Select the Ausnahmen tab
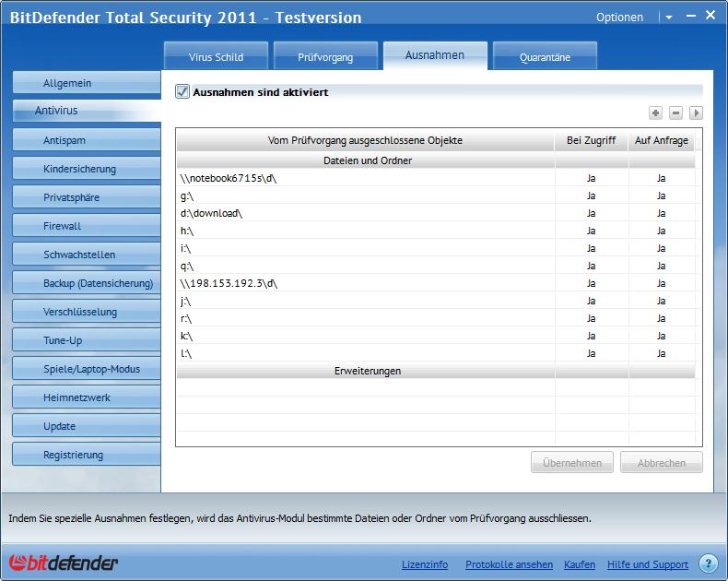The image size is (728, 581). coord(435,55)
